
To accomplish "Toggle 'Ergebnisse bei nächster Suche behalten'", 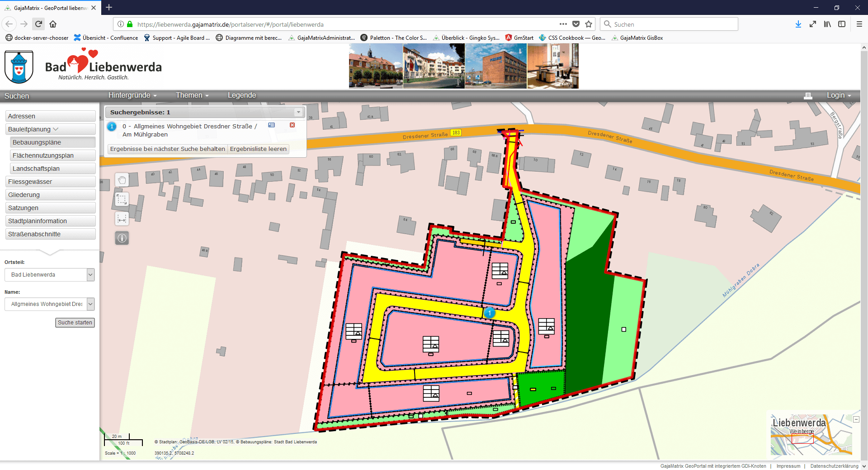I will (x=167, y=149).
